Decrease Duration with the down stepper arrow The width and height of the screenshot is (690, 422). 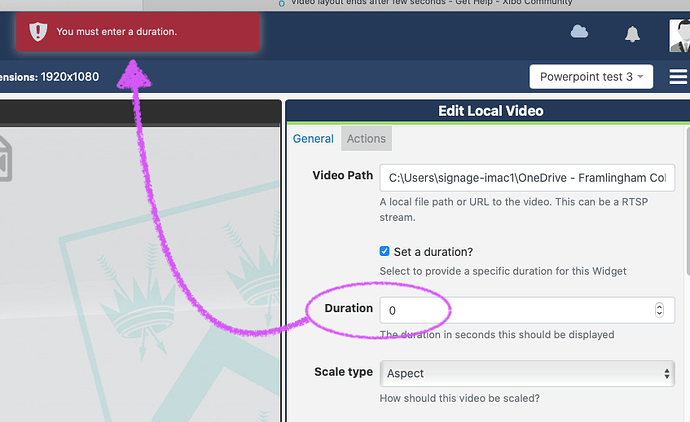[x=659, y=314]
